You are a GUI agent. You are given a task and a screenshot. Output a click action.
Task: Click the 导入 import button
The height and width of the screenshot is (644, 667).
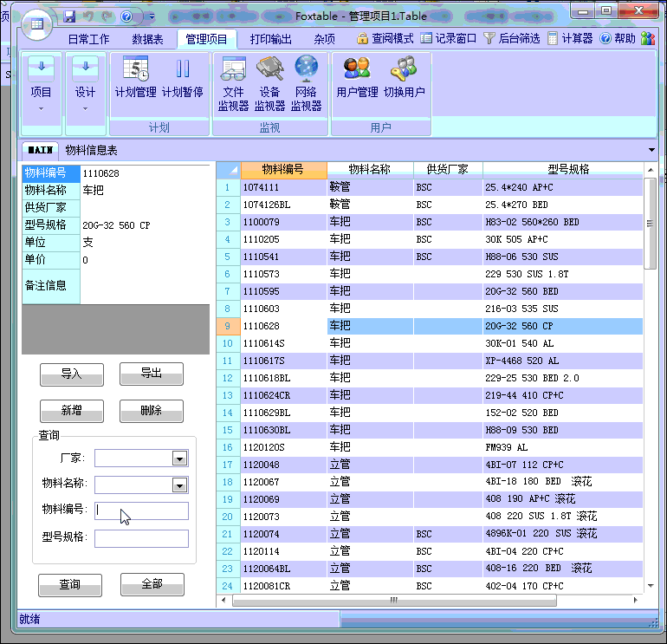click(72, 374)
